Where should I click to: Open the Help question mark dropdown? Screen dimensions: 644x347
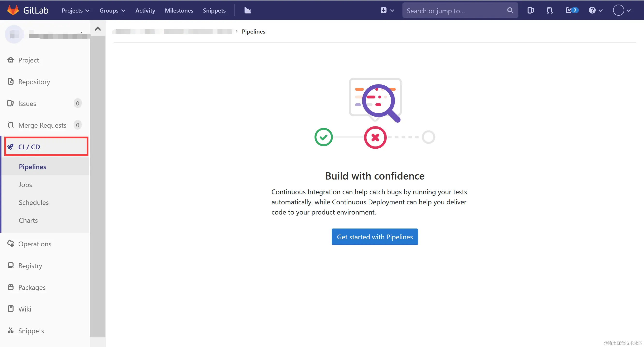(595, 10)
